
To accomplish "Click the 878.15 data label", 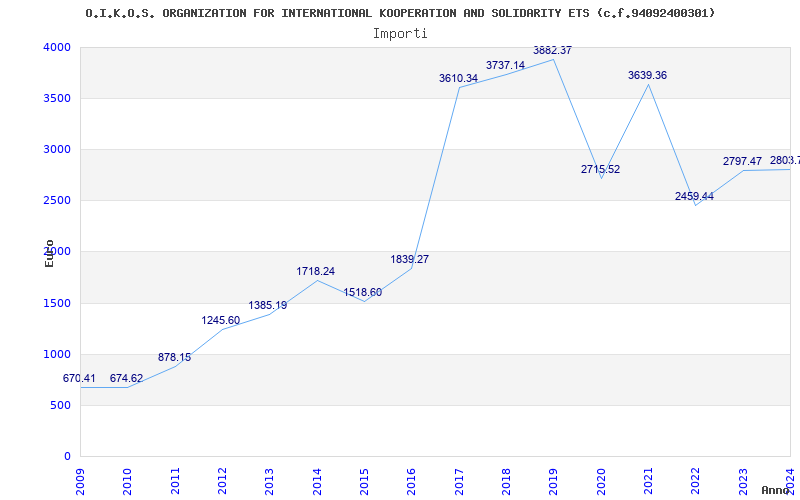I will 174,357.
